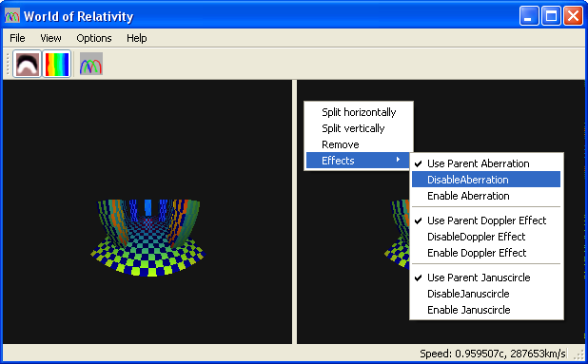Maximize the application window
The image size is (588, 364).
click(551, 16)
